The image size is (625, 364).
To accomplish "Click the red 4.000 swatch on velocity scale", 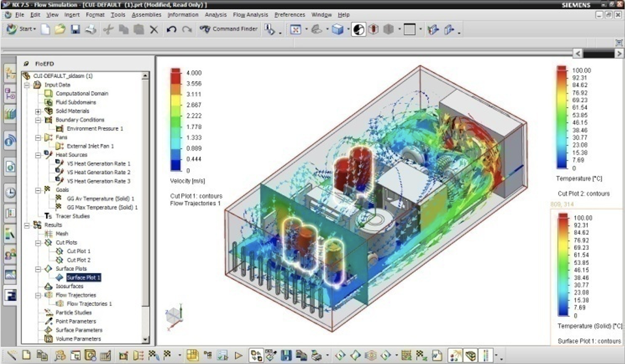I will point(175,73).
